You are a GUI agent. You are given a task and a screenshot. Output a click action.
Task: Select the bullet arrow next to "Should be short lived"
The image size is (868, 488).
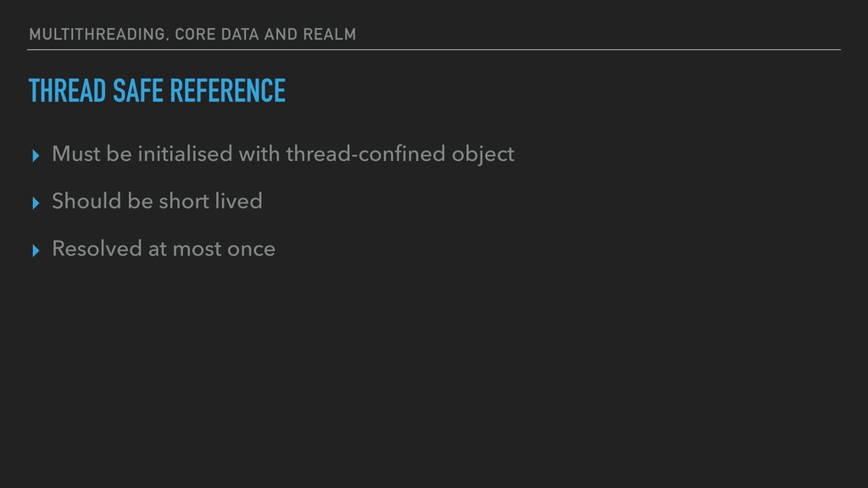pyautogui.click(x=36, y=203)
